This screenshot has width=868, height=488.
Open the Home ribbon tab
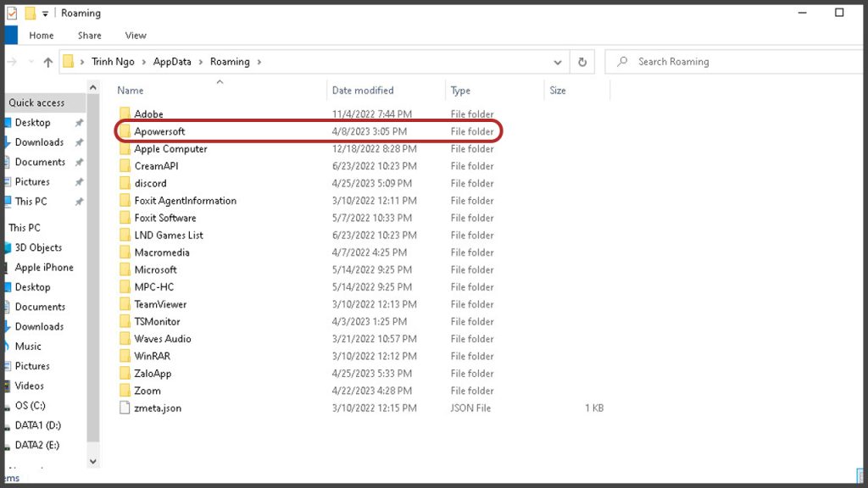(x=42, y=36)
